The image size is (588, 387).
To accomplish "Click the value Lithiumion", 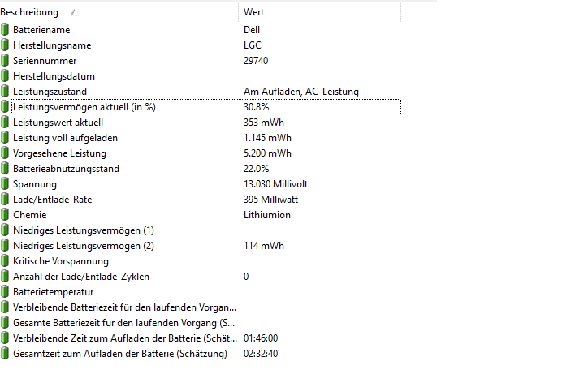I will click(x=267, y=215).
